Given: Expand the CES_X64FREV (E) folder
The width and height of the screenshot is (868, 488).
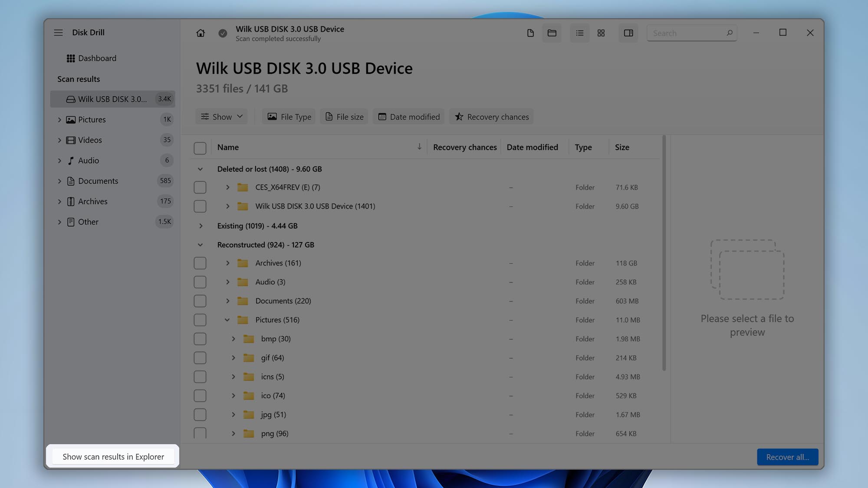Looking at the screenshot, I should point(227,187).
